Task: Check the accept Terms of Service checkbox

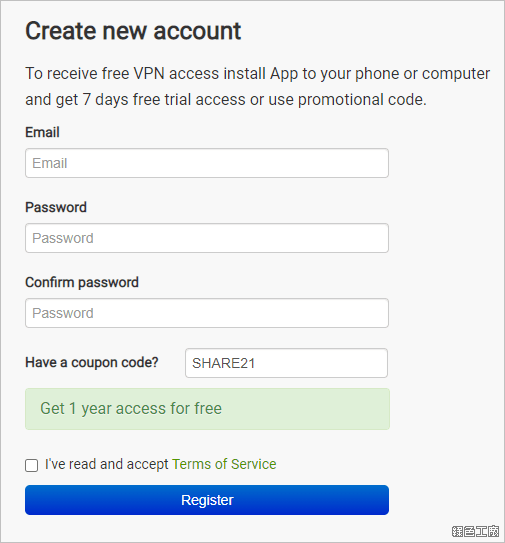Action: click(x=32, y=465)
